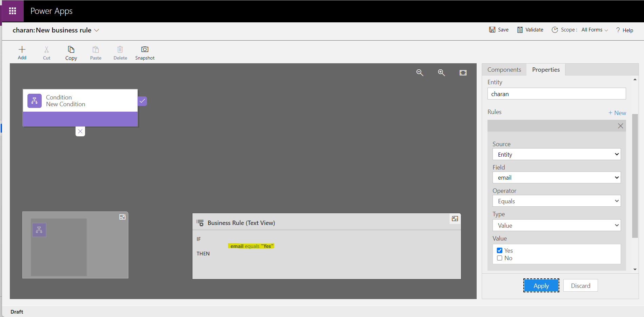The width and height of the screenshot is (644, 317).
Task: Remove the rule with X icon
Action: tap(620, 126)
